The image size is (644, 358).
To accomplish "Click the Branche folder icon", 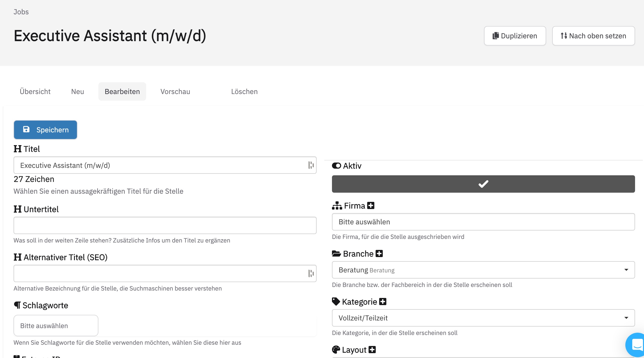I will 336,253.
